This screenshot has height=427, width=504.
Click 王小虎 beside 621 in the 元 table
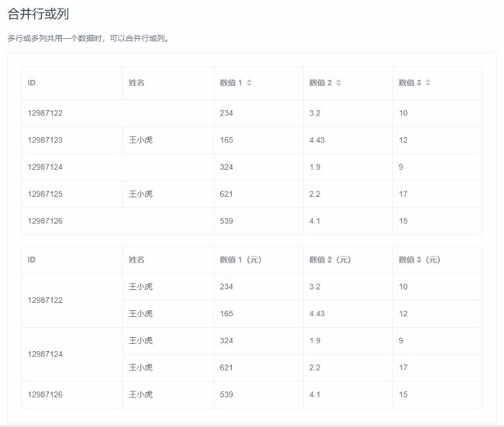coord(140,367)
